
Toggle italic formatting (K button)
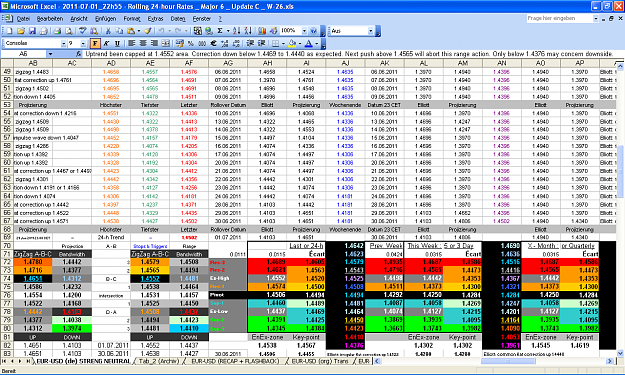(106, 43)
